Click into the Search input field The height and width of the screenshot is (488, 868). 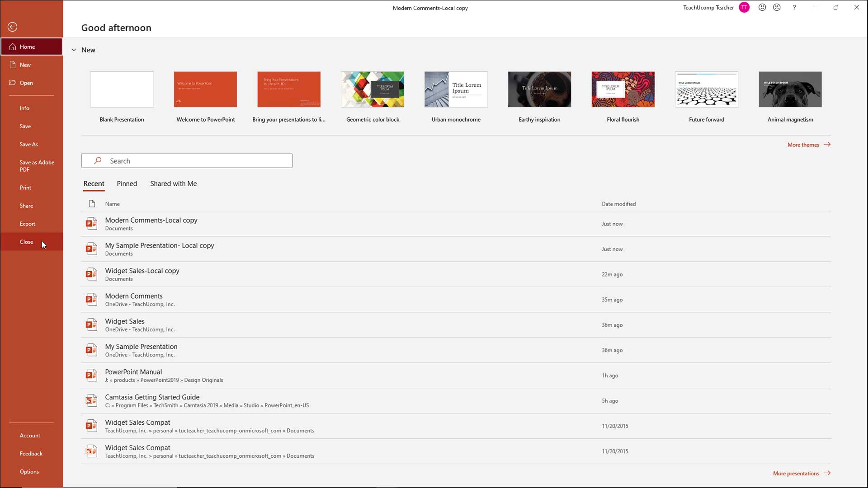(x=199, y=161)
